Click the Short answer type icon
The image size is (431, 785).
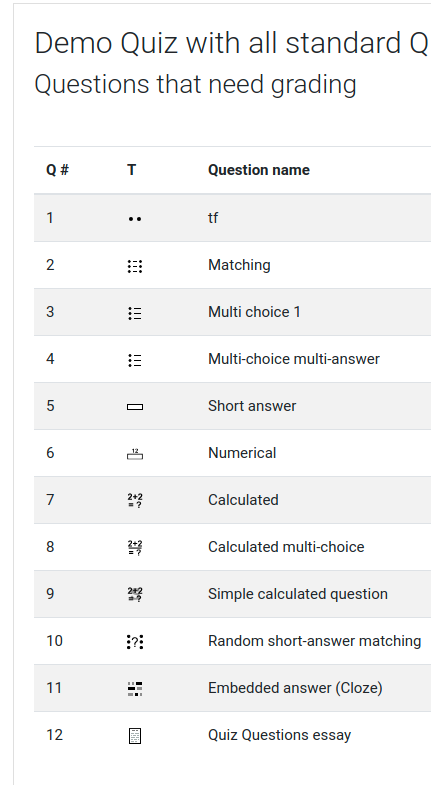pyautogui.click(x=135, y=407)
